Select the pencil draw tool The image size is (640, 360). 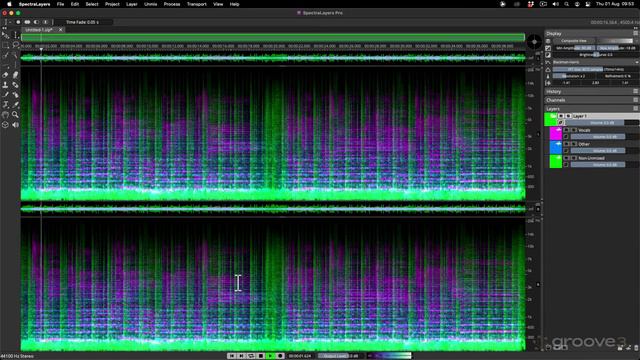(x=5, y=95)
